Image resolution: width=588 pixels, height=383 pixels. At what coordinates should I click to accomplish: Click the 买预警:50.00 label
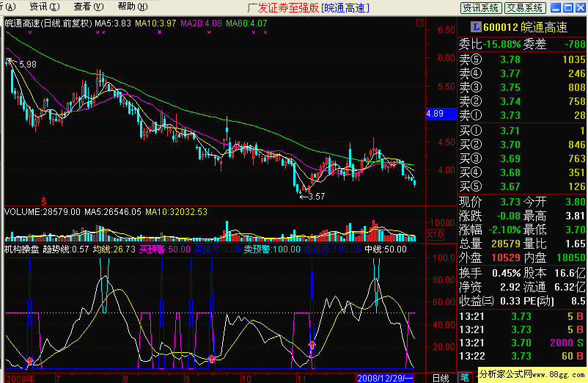click(165, 249)
